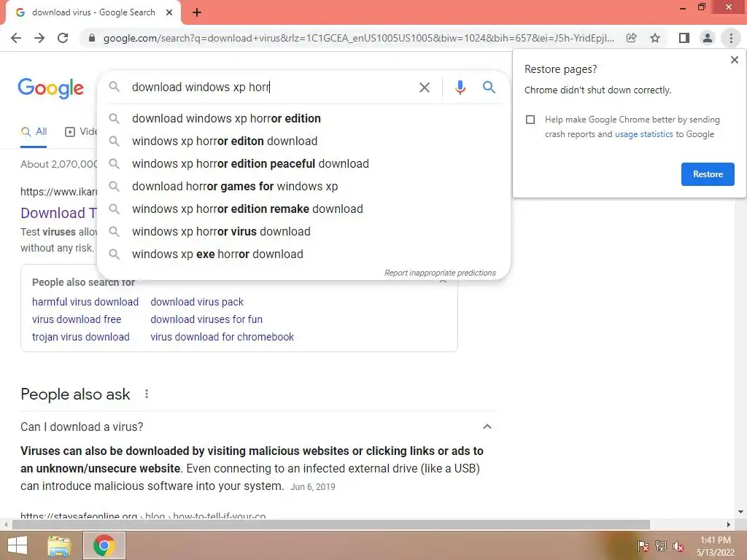Open the usage statistics link

tap(643, 134)
